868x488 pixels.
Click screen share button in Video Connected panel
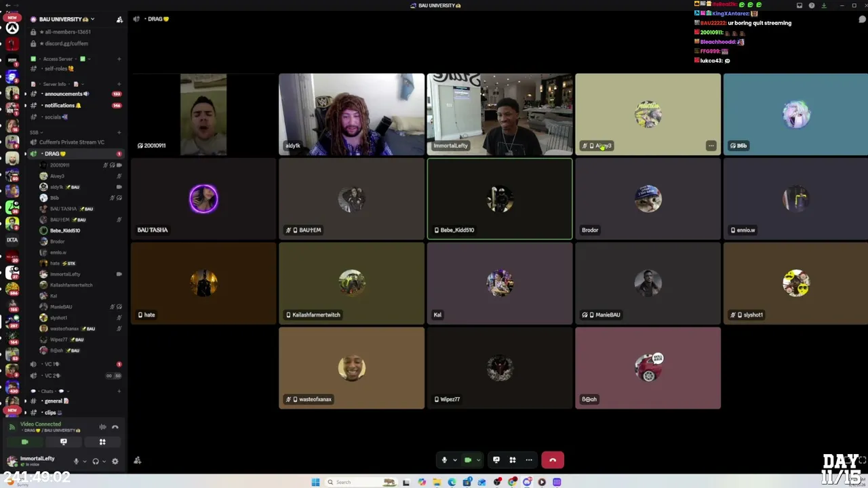[x=64, y=442]
